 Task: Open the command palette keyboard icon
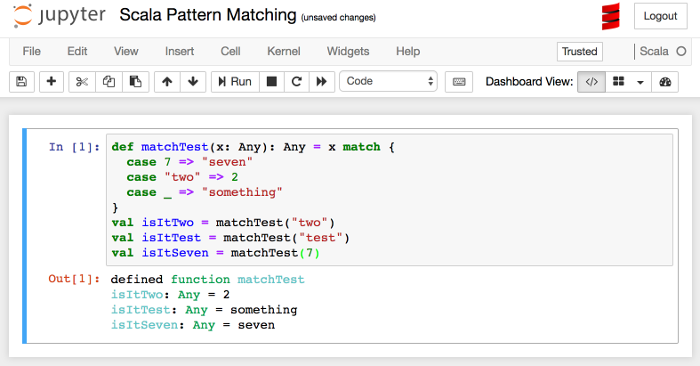[459, 82]
